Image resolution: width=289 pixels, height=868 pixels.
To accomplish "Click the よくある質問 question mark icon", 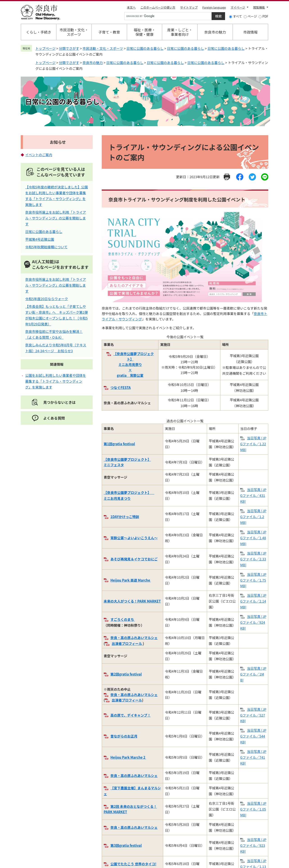I will (x=35, y=418).
